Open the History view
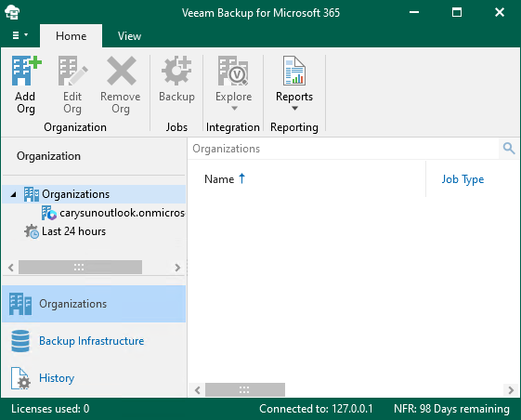The width and height of the screenshot is (521, 420). (94, 378)
